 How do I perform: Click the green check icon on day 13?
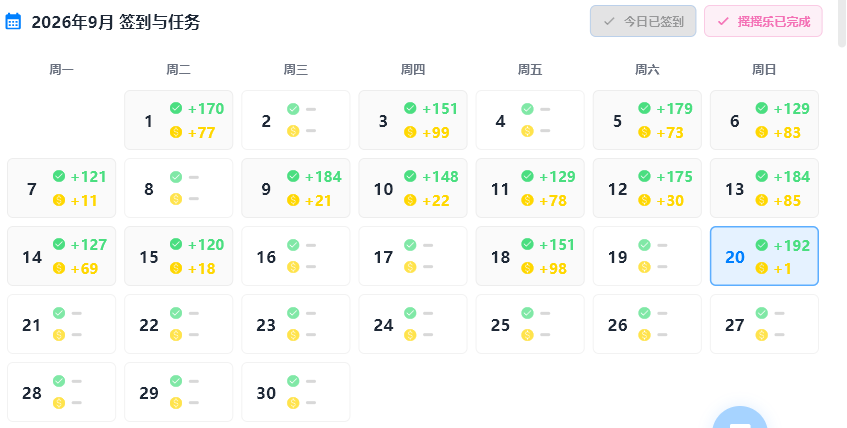[762, 176]
